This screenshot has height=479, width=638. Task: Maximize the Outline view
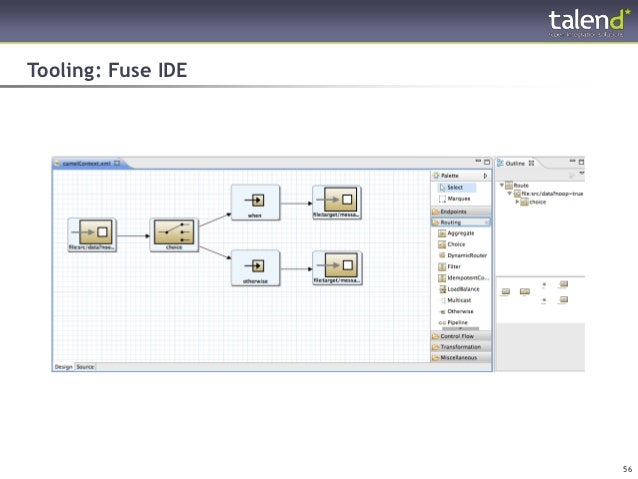coord(581,162)
